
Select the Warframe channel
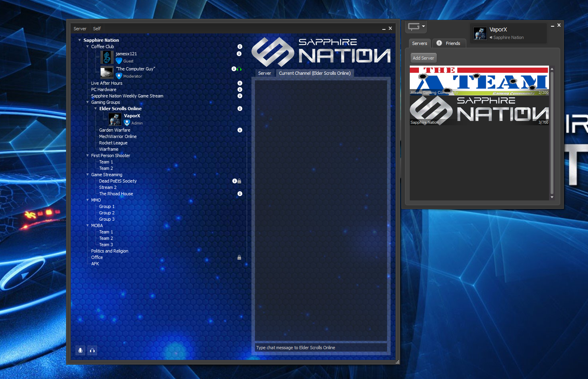pos(109,149)
